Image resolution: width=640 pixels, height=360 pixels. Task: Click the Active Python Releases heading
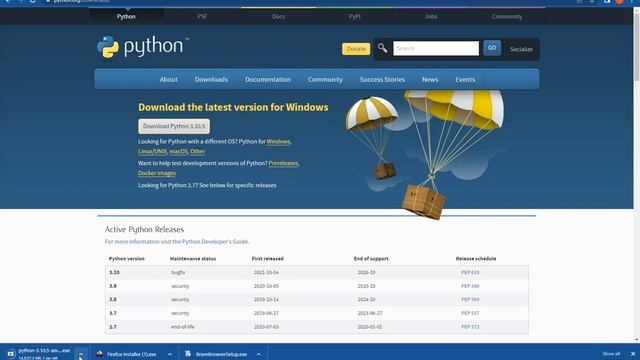pos(144,229)
